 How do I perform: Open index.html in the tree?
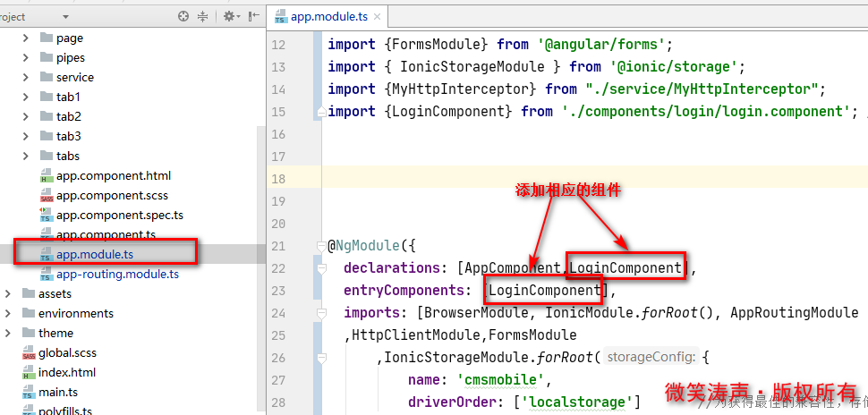[x=67, y=372]
